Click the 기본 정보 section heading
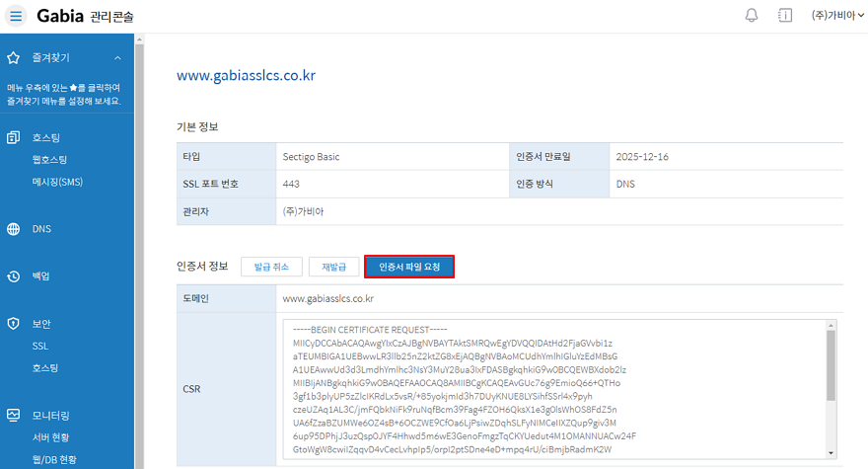Viewport: 868px width, 469px height. pos(197,127)
